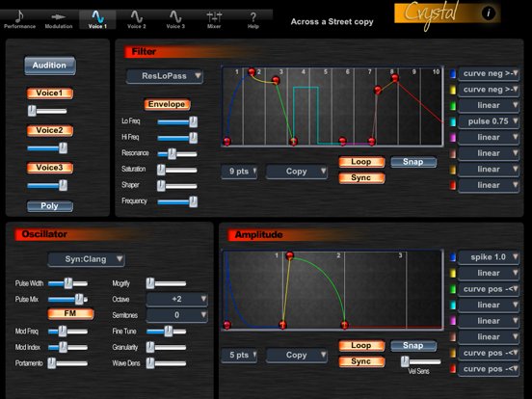This screenshot has height=399, width=532.
Task: Open the Modulation page arrow icon
Action: (x=59, y=16)
